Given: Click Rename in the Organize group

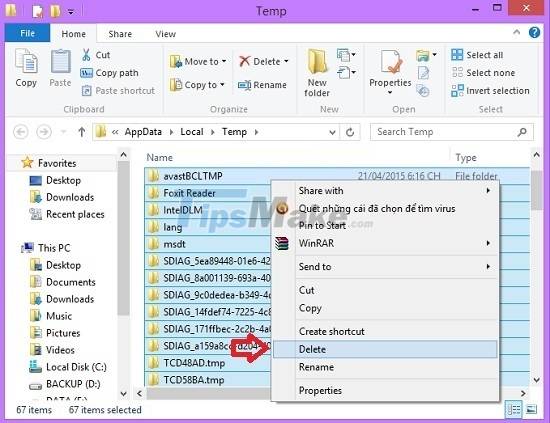Looking at the screenshot, I should coord(262,85).
